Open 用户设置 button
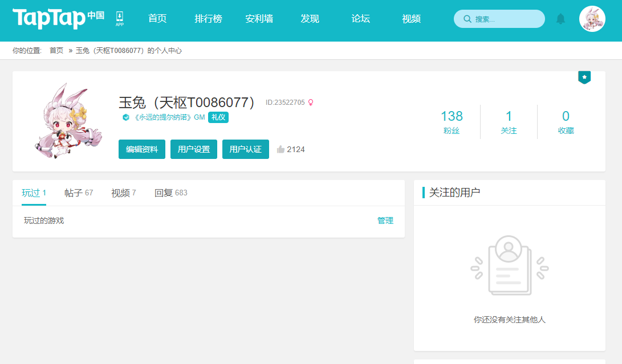Screen dimensions: 622x364 click(194, 149)
